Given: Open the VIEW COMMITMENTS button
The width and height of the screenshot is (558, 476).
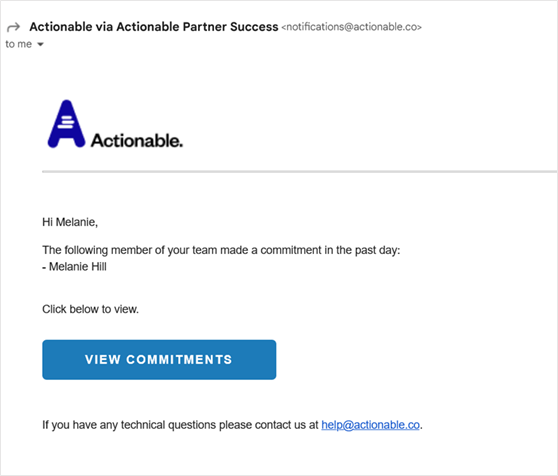Looking at the screenshot, I should (159, 360).
